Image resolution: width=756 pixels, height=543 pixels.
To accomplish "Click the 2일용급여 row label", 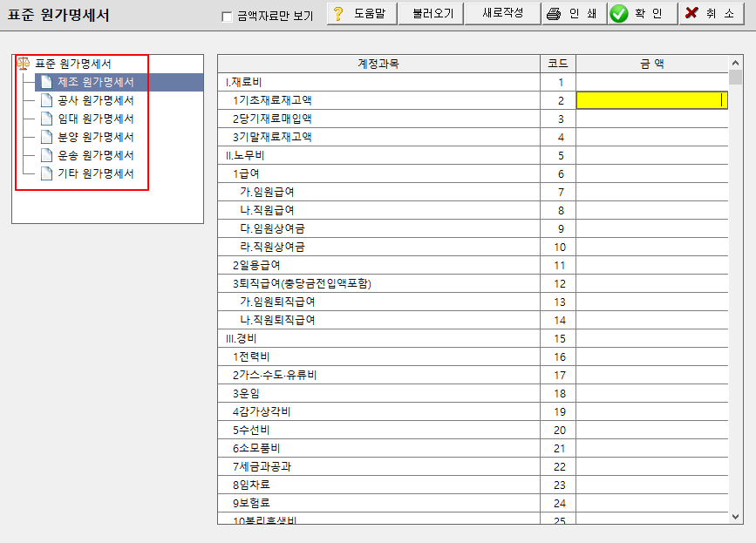I will (256, 265).
